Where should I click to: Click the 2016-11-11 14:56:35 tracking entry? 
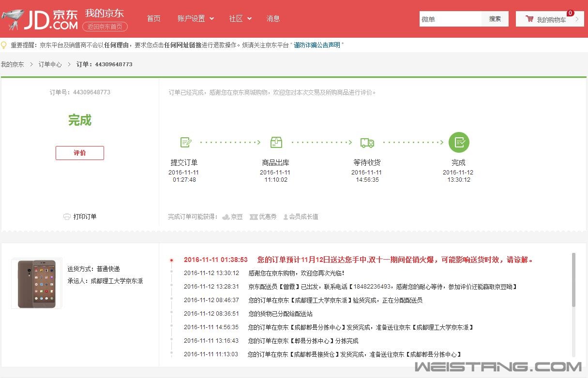click(329, 327)
